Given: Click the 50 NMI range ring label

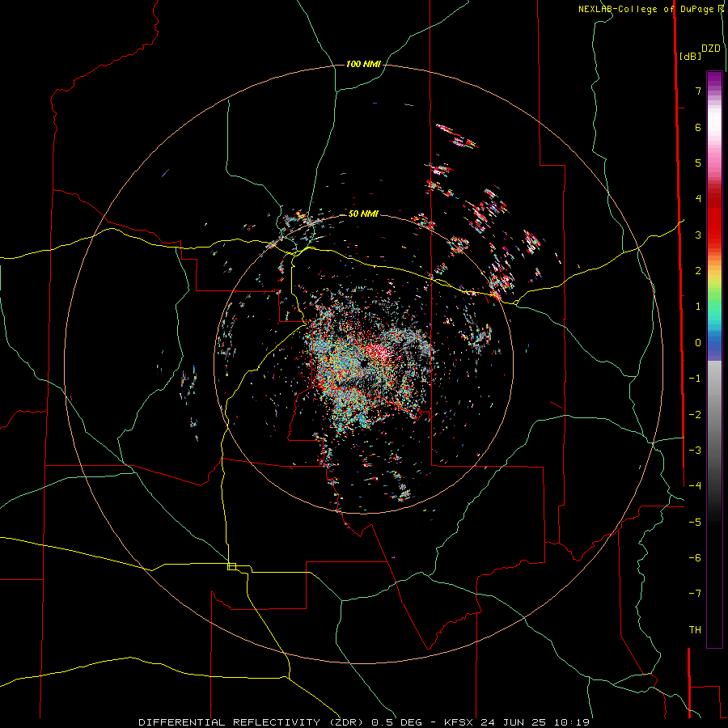Looking at the screenshot, I should pyautogui.click(x=363, y=214).
